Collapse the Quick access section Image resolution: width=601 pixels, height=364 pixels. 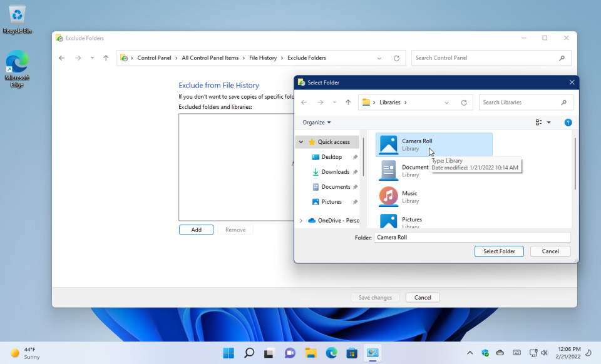(x=301, y=142)
